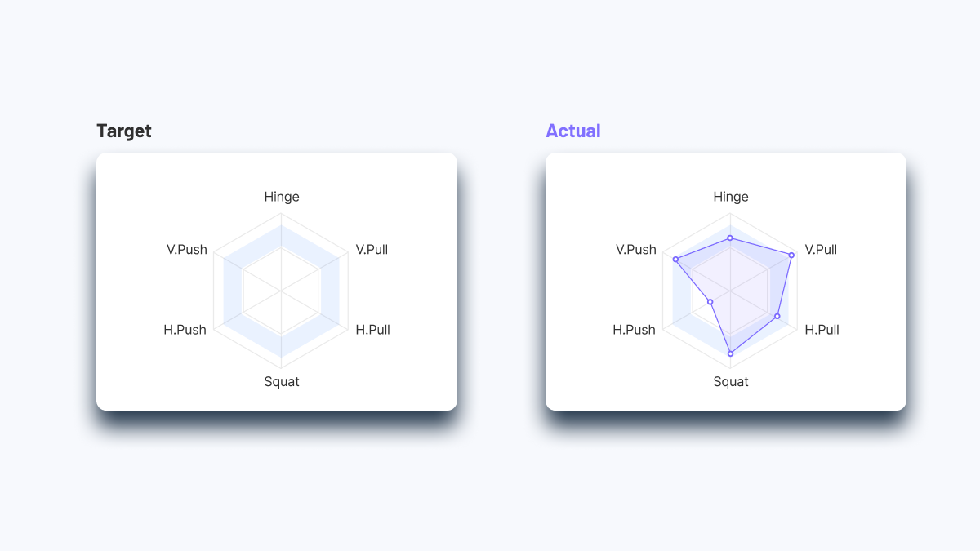Select the Squat label in Target chart
Screen dimensions: 980x551
point(282,382)
